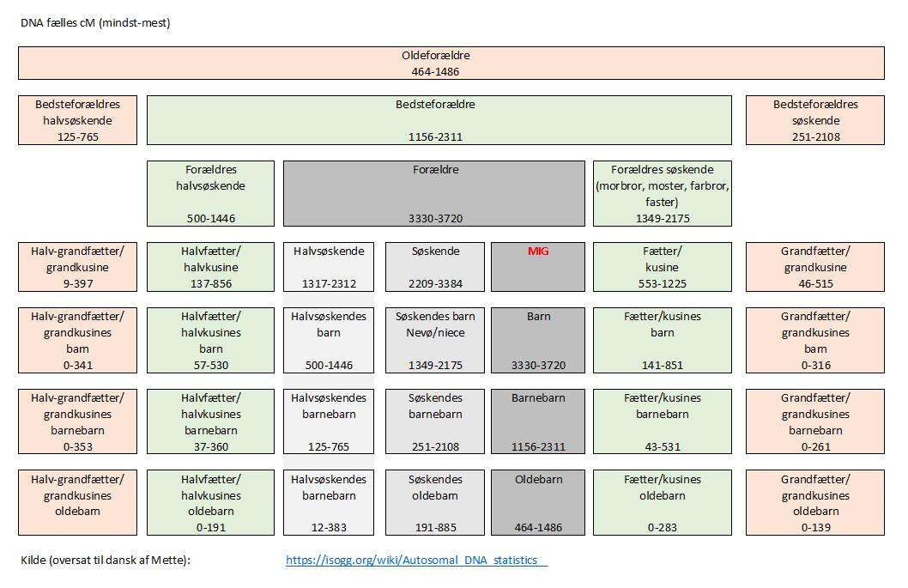908x588 pixels.
Task: Click the Bedsteforældres søskende 251-2108 cell
Action: pyautogui.click(x=814, y=120)
